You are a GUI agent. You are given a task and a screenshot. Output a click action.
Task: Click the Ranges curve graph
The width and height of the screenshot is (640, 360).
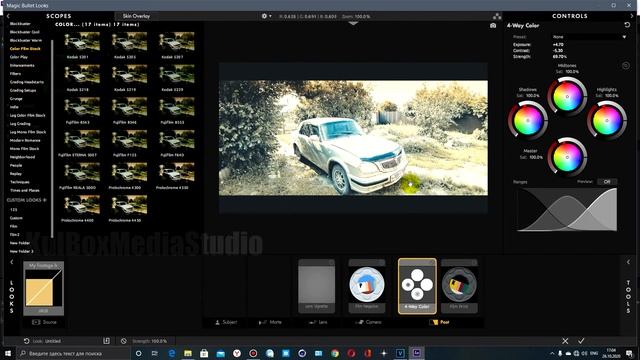567,209
